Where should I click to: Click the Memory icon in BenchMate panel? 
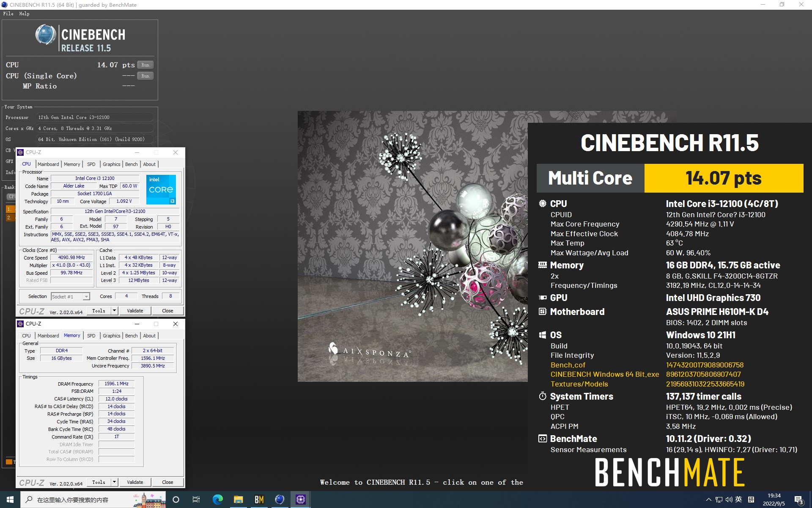click(x=543, y=265)
